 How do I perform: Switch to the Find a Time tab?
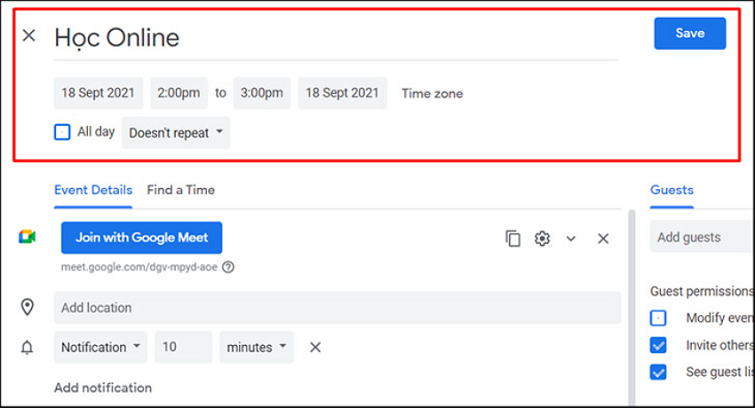click(x=180, y=190)
